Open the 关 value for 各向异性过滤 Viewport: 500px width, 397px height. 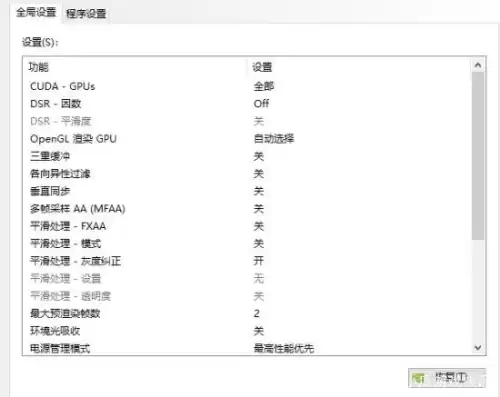click(x=259, y=174)
